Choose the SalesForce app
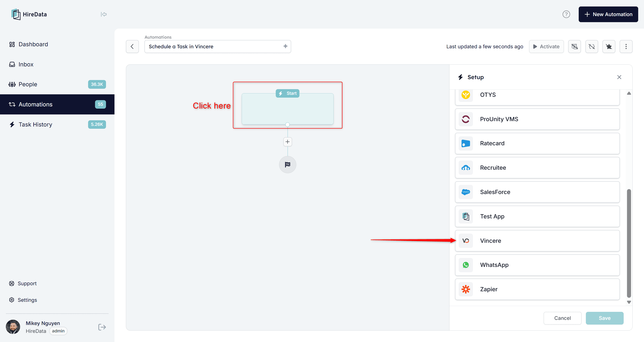Viewport: 644px width, 342px height. [537, 192]
